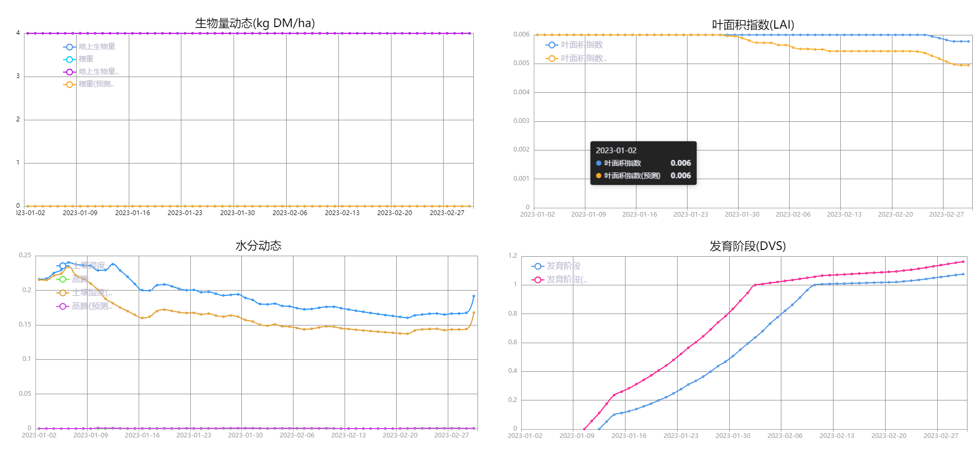Toggle the blue 发育阶段 series visibility

[x=537, y=266]
